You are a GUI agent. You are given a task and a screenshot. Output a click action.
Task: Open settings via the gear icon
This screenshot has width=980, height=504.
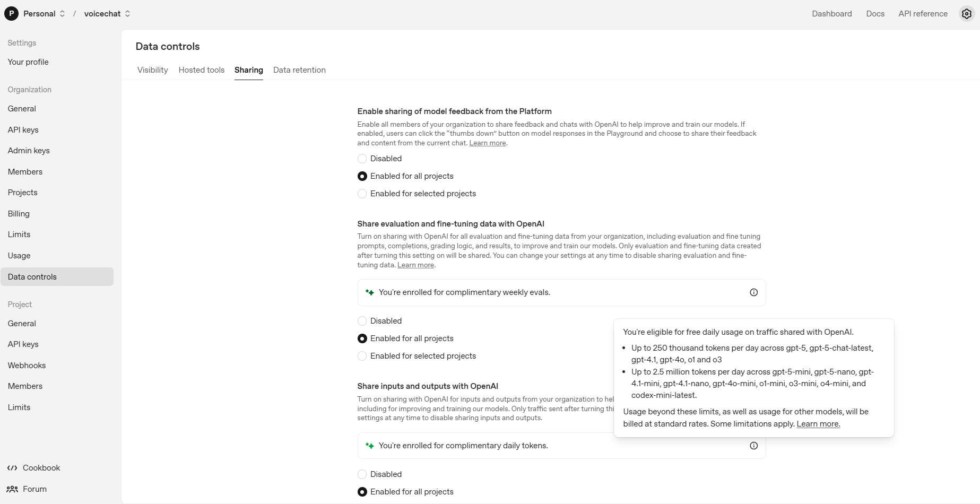(967, 14)
